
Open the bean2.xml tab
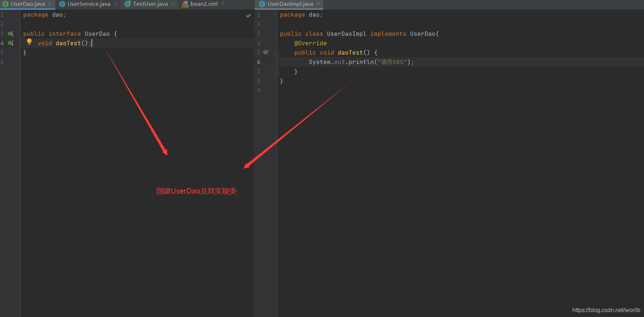pyautogui.click(x=204, y=4)
